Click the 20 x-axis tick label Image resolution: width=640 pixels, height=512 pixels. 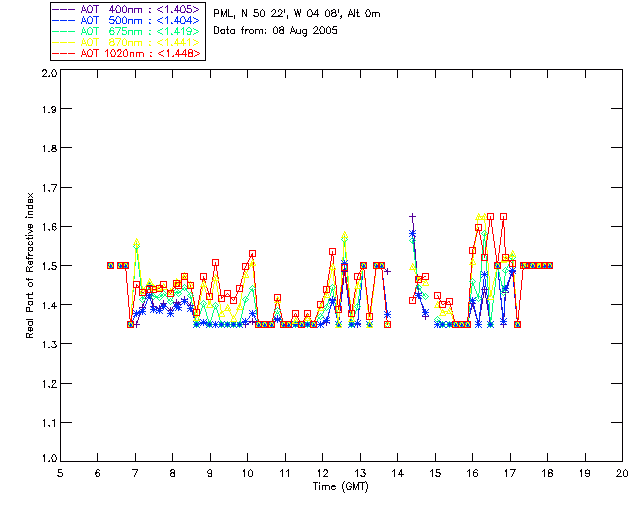622,473
